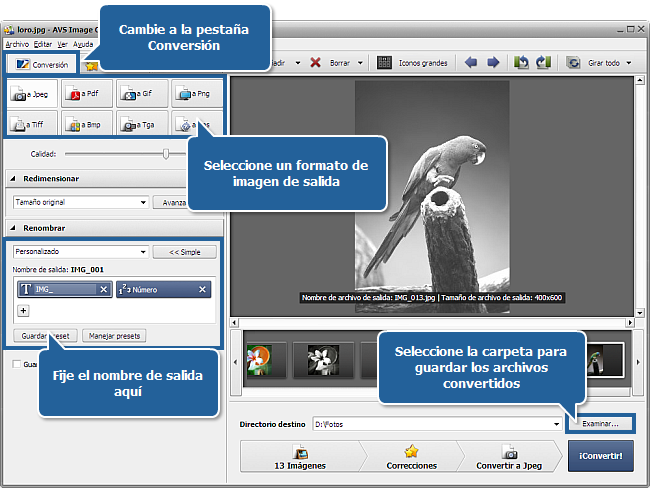Pick the Gif output format

click(142, 95)
